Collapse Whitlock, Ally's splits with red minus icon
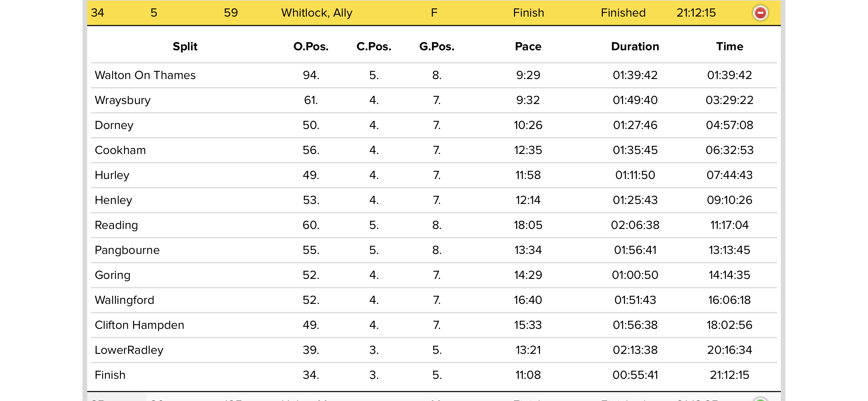The image size is (868, 401). 760,13
